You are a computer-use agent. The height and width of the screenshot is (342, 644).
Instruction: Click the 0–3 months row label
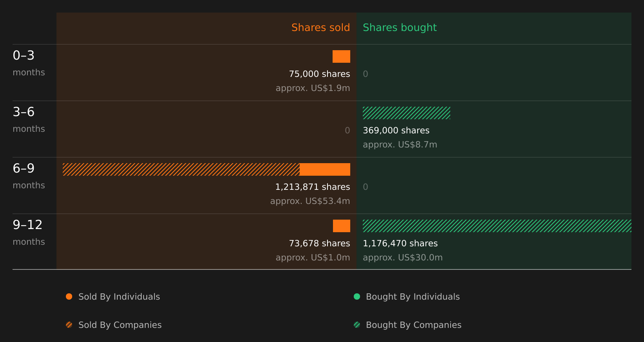[29, 63]
